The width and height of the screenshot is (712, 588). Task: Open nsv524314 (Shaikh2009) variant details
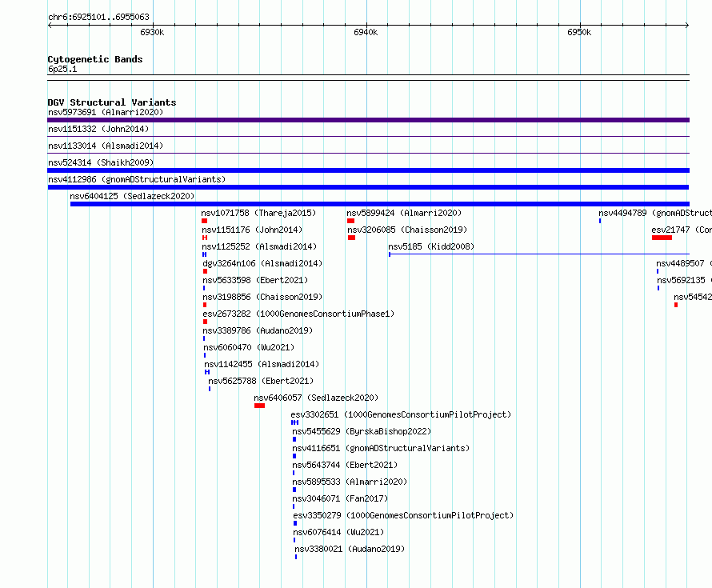click(101, 162)
